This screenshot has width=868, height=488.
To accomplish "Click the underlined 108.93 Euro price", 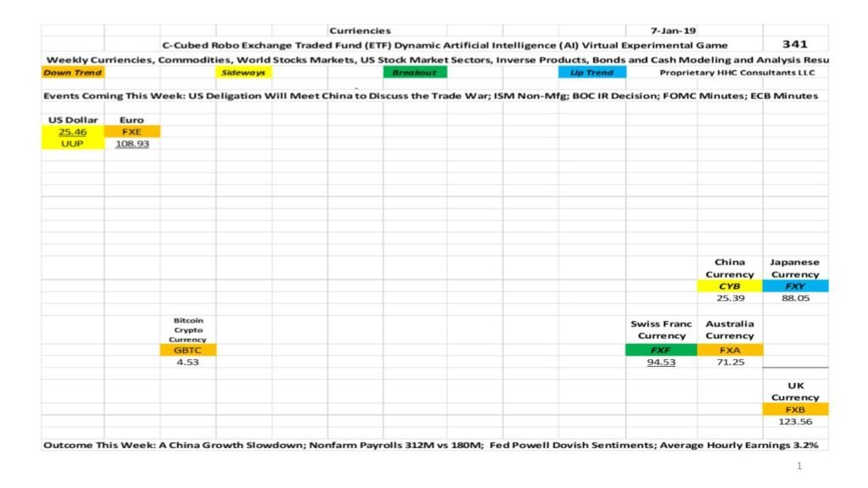I will 132,144.
